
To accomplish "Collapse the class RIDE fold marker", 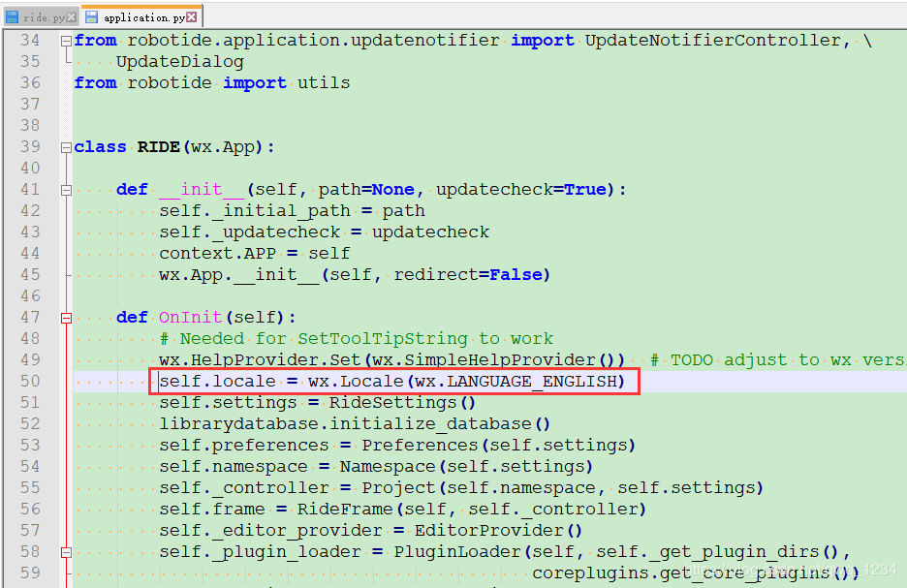I will pos(66,147).
